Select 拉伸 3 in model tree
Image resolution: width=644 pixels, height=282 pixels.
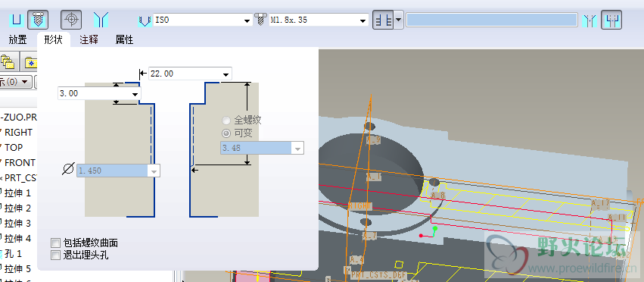tap(17, 223)
